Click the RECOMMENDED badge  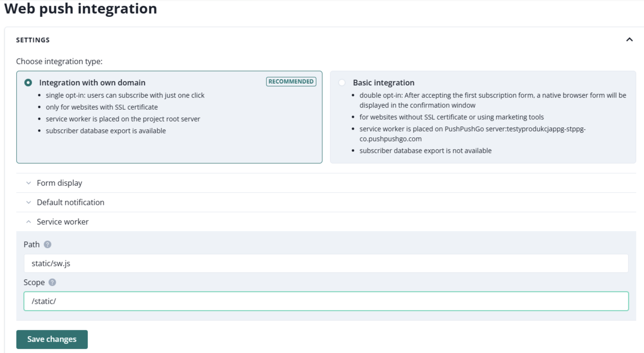click(x=291, y=81)
